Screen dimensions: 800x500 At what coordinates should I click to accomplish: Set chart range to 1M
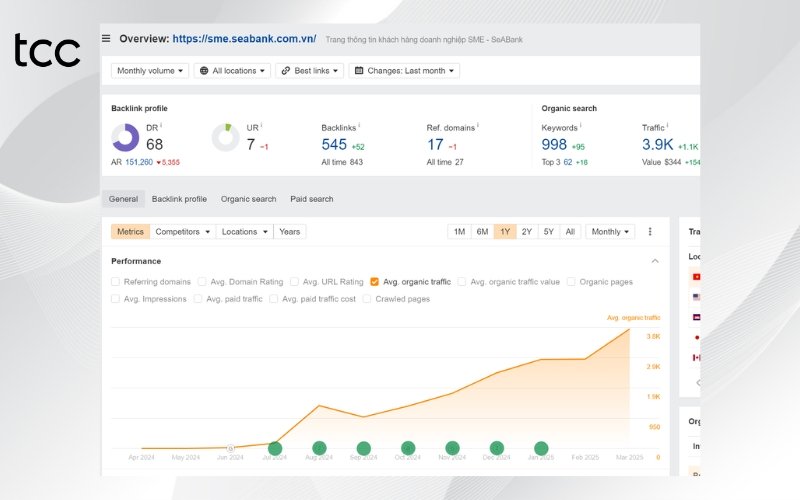460,232
